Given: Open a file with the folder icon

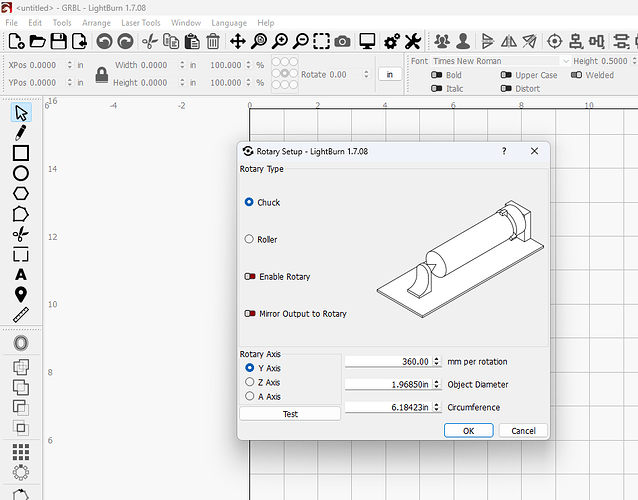Looking at the screenshot, I should pyautogui.click(x=37, y=41).
